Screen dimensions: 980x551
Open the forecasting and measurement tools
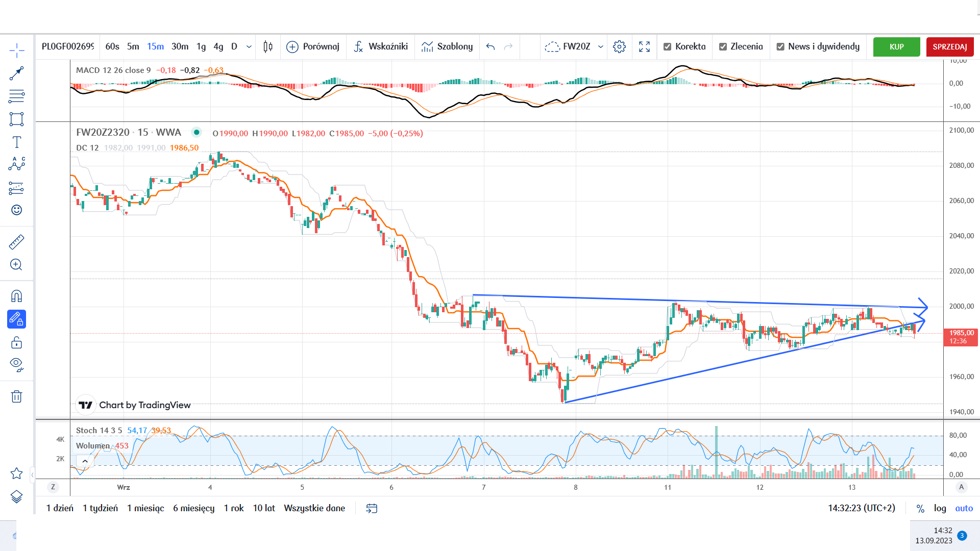coord(16,188)
